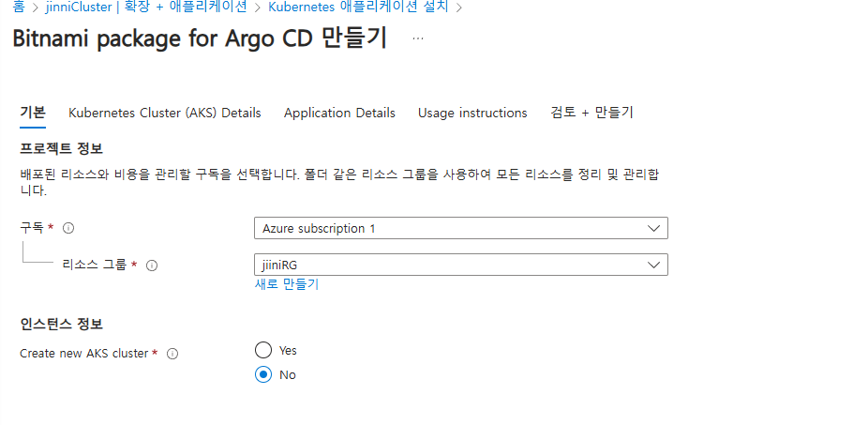Open the ellipsis menu beside page title

417,39
